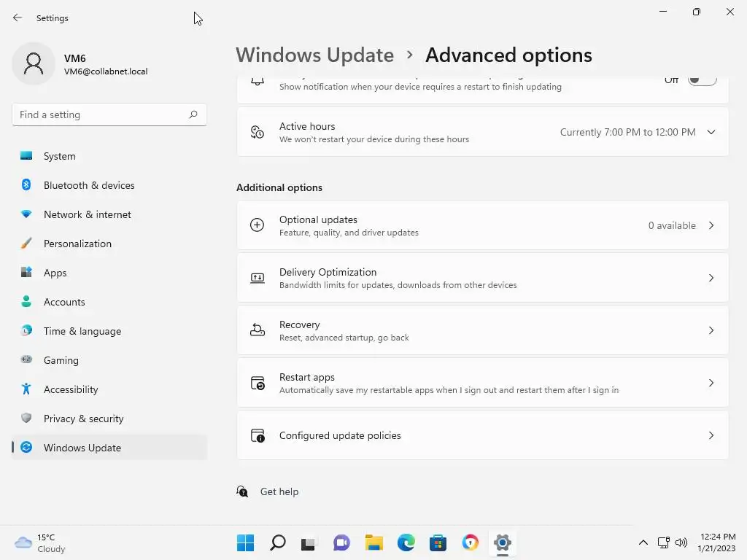
Task: Click the Gaming controller icon
Action: tap(27, 359)
